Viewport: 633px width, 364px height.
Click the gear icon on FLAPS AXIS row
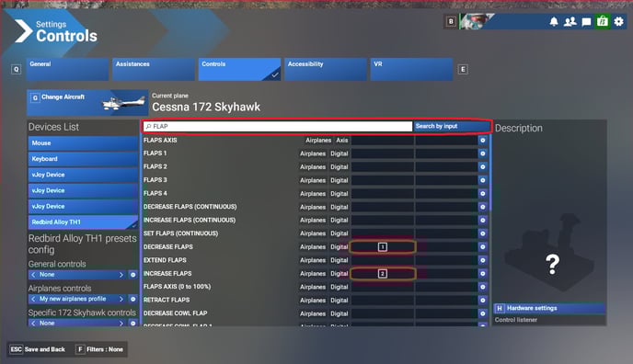[x=482, y=141]
